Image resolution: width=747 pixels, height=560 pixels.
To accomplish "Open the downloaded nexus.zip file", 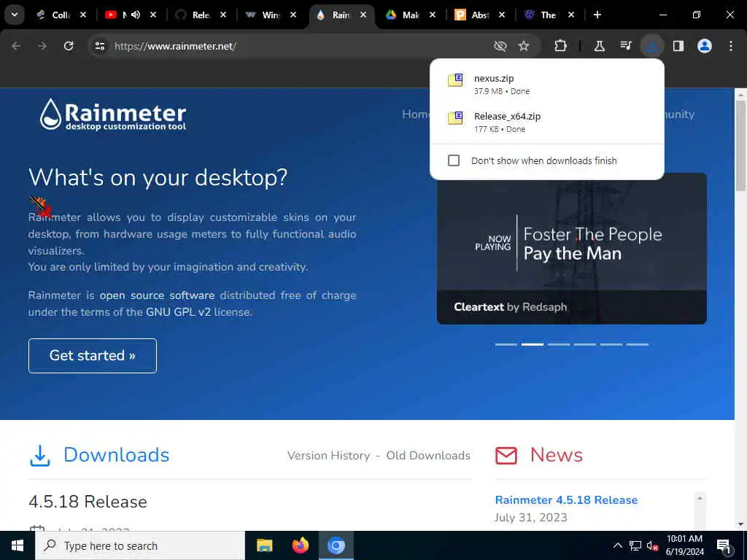I will tap(547, 85).
